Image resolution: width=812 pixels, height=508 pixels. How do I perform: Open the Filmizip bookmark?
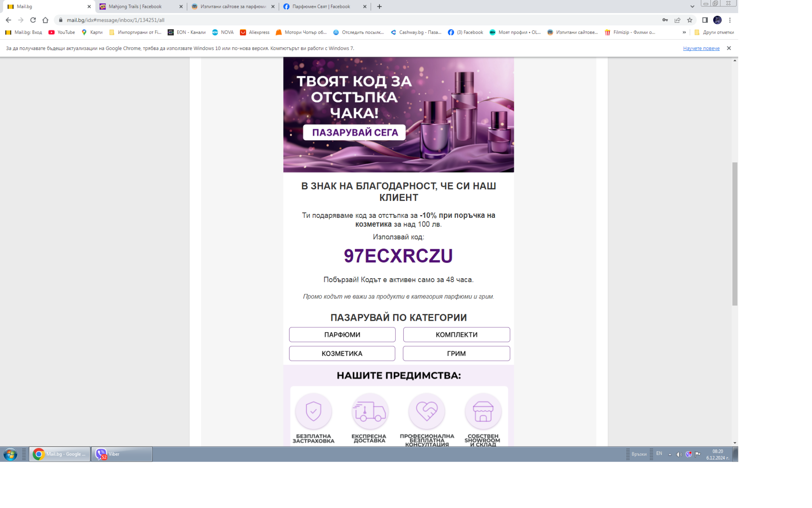[x=630, y=32]
